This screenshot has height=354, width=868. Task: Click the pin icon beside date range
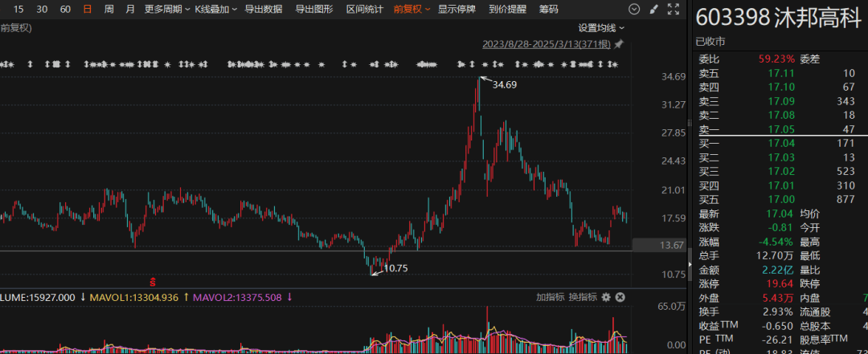[618, 44]
